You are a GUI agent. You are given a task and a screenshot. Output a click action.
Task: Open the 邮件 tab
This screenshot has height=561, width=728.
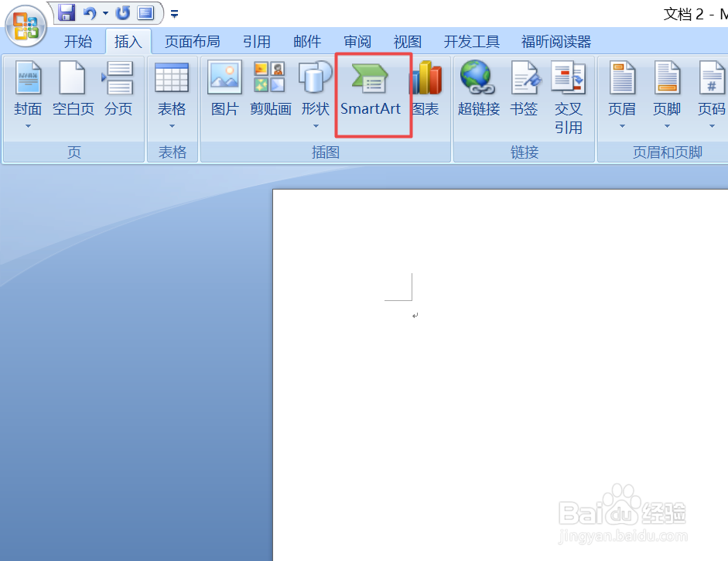(x=307, y=42)
